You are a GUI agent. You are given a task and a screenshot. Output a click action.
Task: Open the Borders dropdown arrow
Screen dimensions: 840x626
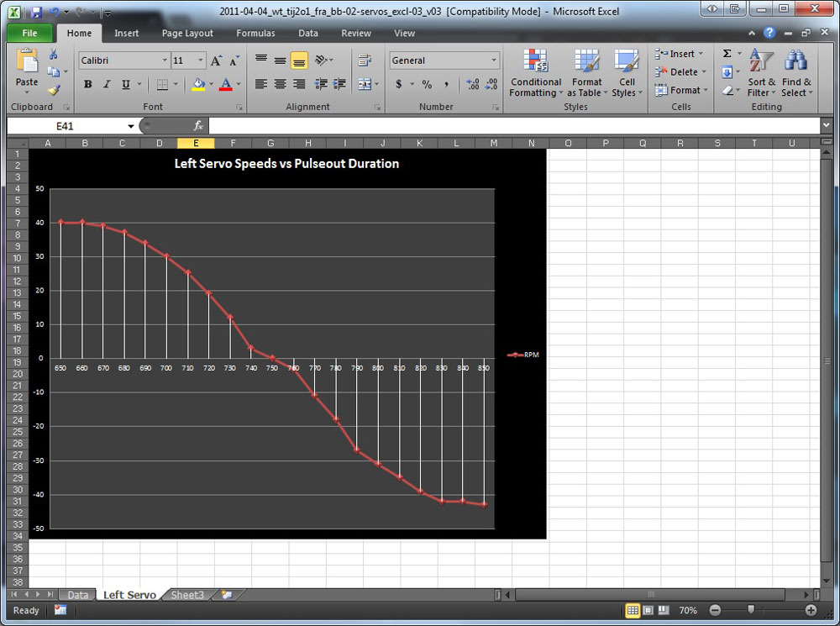click(176, 84)
